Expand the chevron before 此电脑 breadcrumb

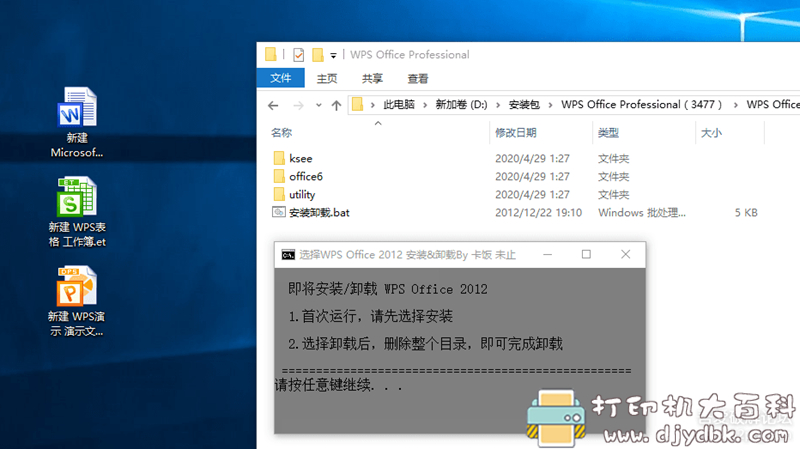(x=373, y=105)
